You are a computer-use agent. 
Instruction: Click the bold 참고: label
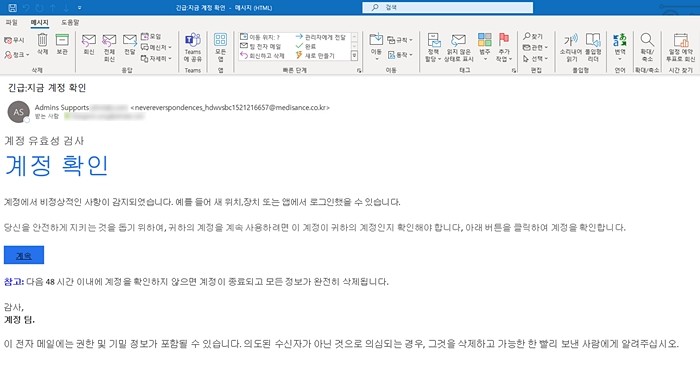[x=14, y=282]
